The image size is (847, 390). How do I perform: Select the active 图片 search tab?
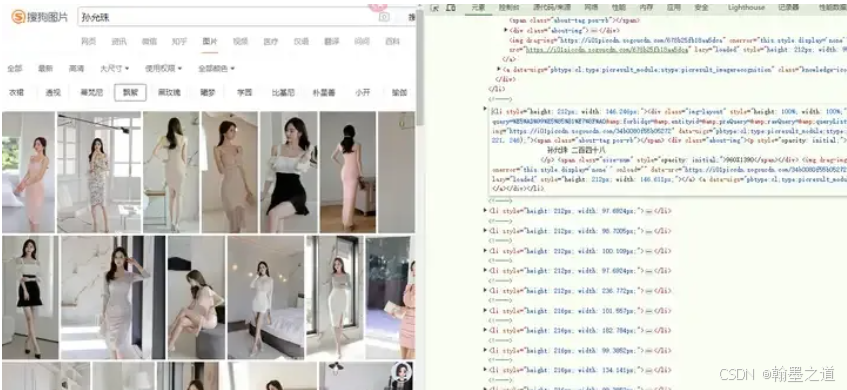coord(210,42)
